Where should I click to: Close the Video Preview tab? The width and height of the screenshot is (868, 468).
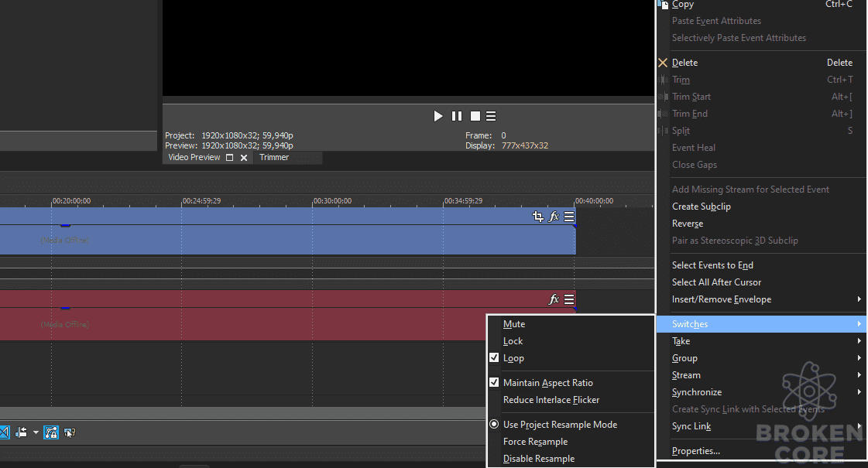point(244,158)
